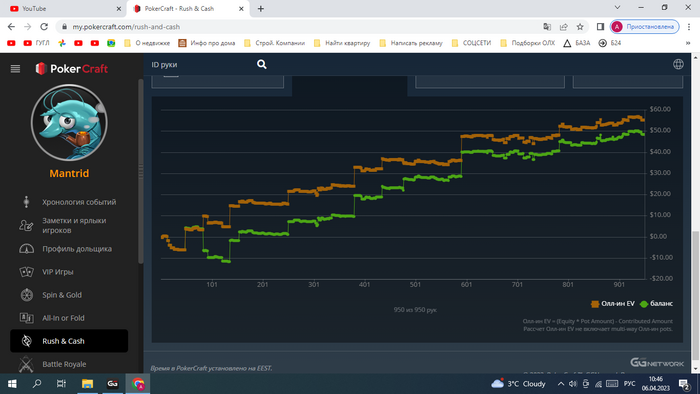700x394 pixels.
Task: Click the gauge icon beside Профиль дольщика
Action: 26,249
